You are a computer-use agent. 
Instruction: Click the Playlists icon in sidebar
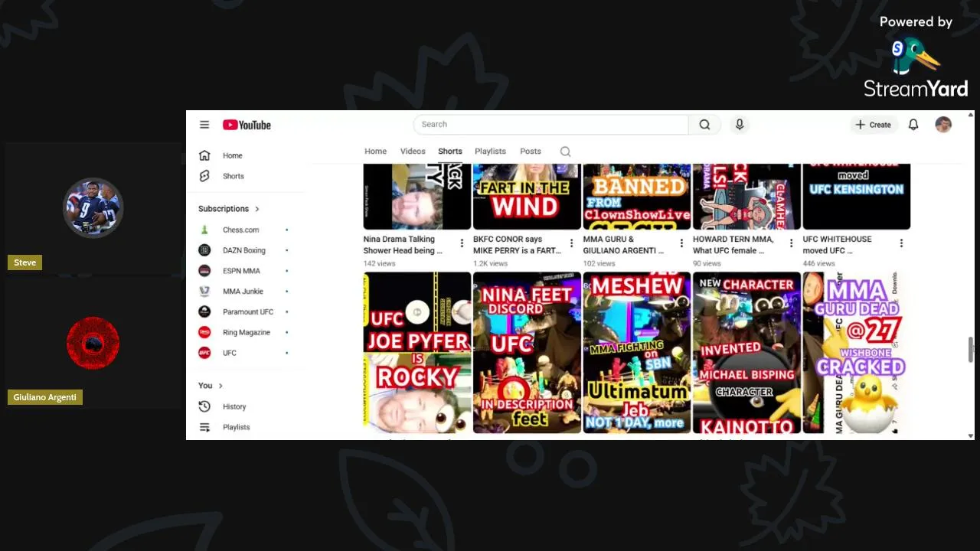click(x=204, y=427)
